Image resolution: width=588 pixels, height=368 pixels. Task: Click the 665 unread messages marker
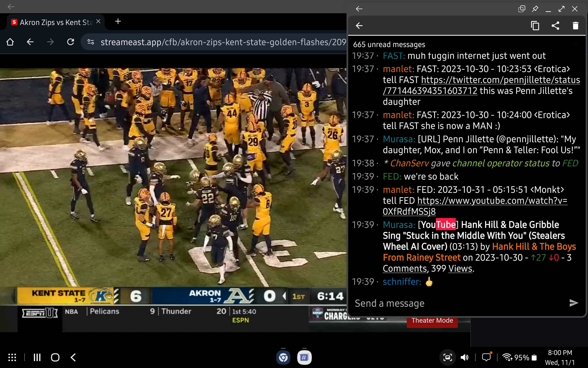(389, 45)
